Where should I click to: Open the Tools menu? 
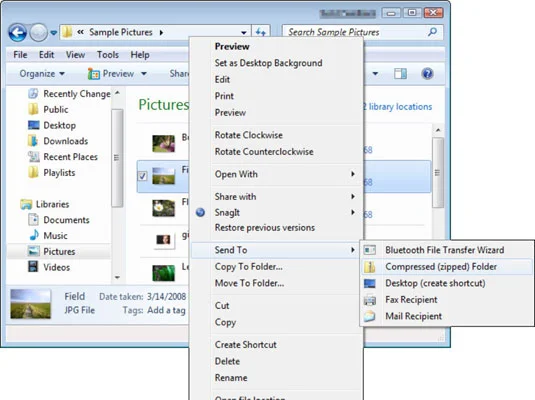108,55
